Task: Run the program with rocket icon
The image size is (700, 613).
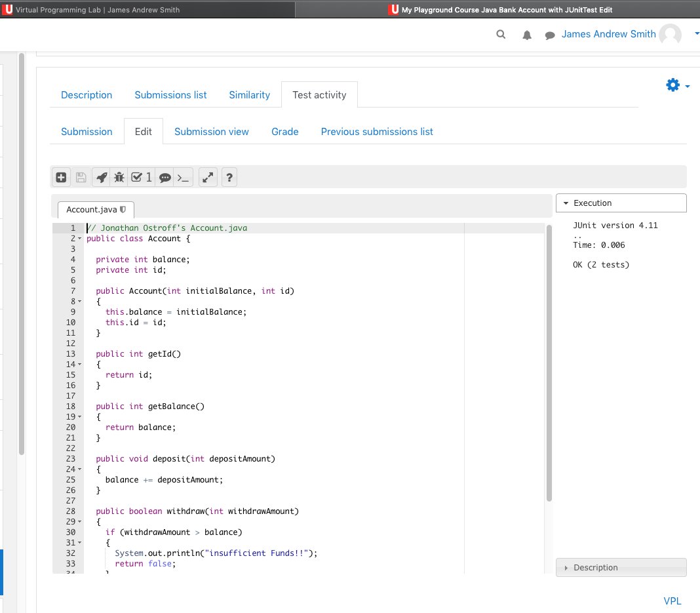Action: (102, 177)
